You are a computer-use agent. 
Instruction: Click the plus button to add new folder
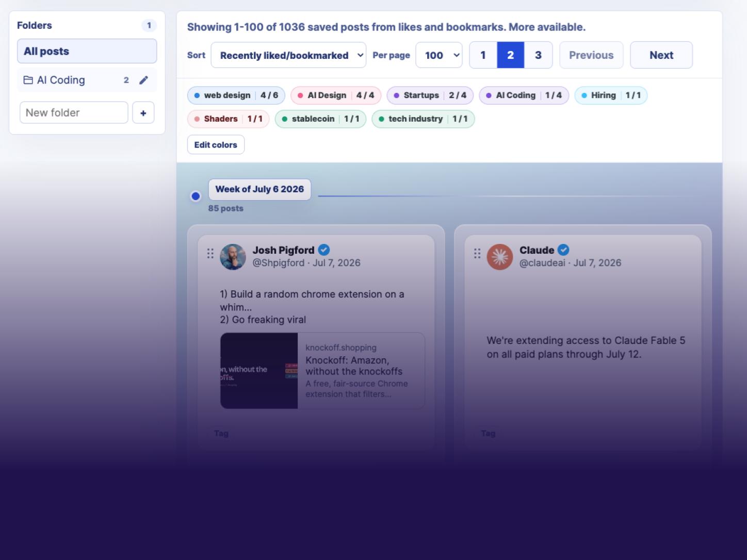(x=143, y=112)
